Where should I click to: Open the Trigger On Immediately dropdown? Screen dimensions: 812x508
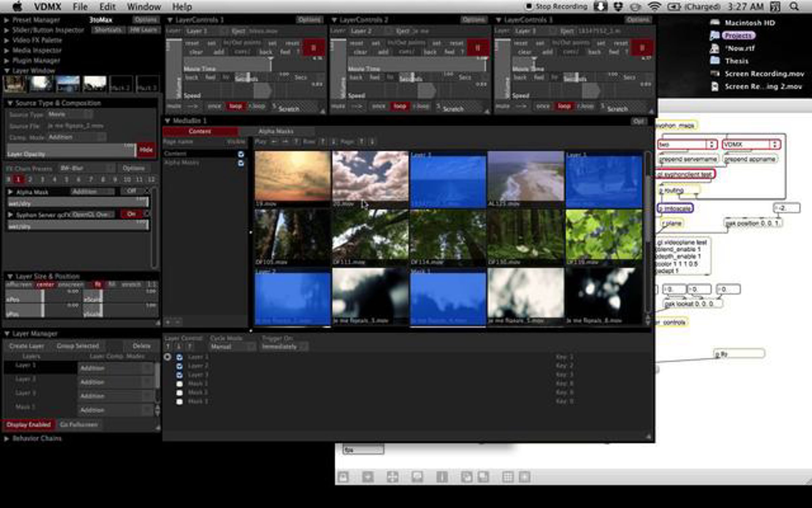(x=284, y=347)
